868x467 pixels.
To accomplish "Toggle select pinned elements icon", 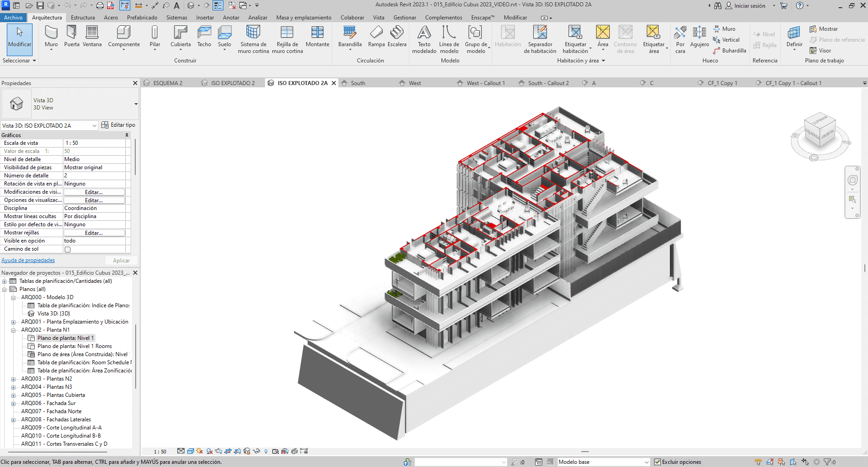I will (x=782, y=462).
